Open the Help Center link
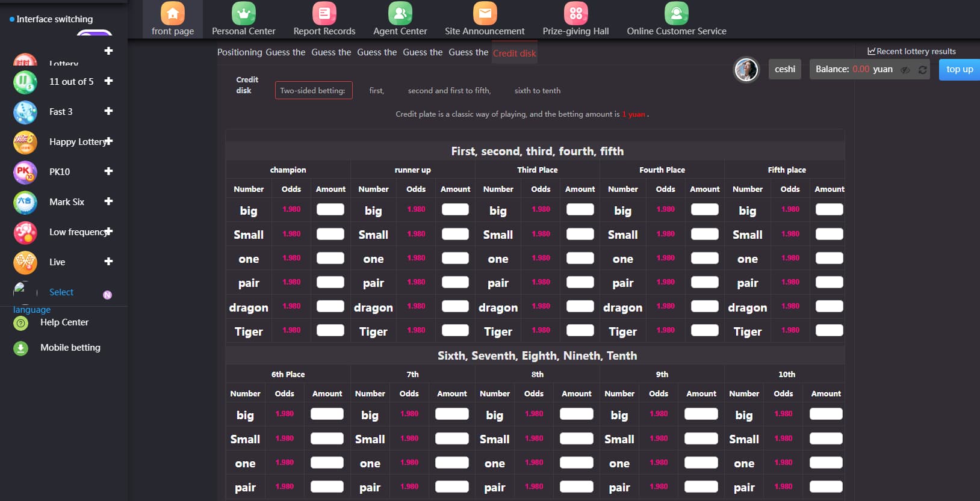Screen dimensions: 980x501 64,322
